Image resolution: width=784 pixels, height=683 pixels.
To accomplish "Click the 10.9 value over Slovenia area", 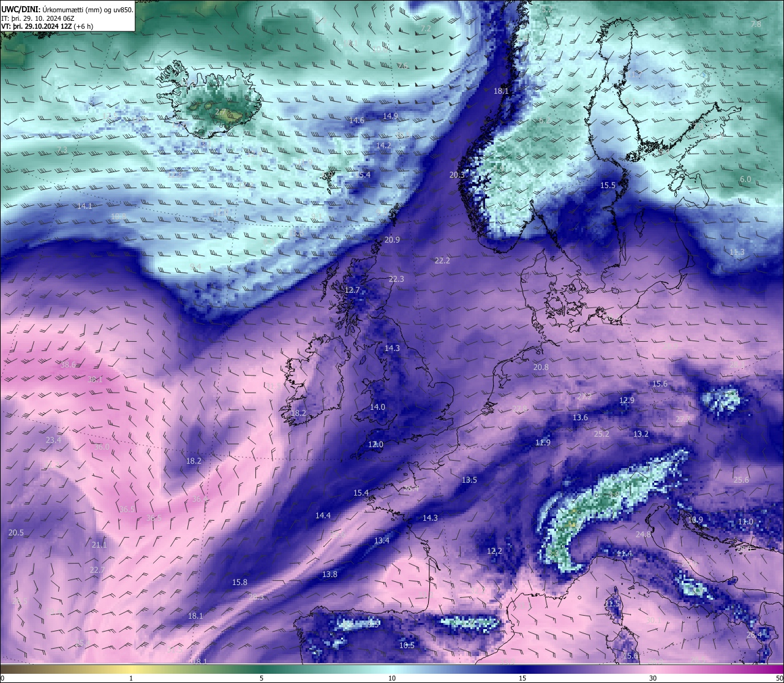I will coord(695,519).
